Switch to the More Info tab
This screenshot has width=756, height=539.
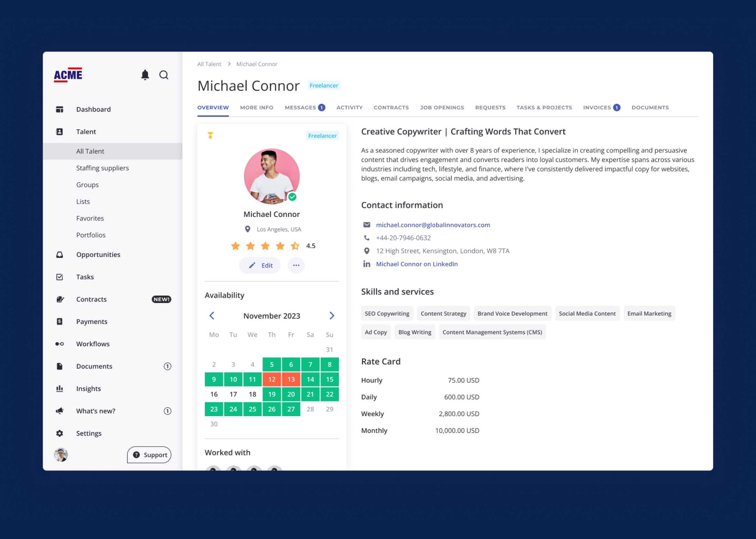(257, 108)
